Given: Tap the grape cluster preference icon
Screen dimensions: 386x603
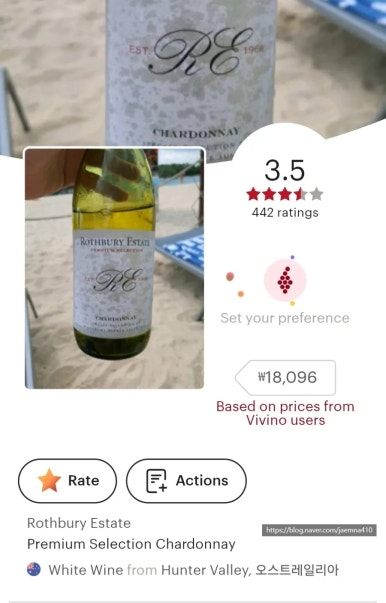Looking at the screenshot, I should (285, 280).
